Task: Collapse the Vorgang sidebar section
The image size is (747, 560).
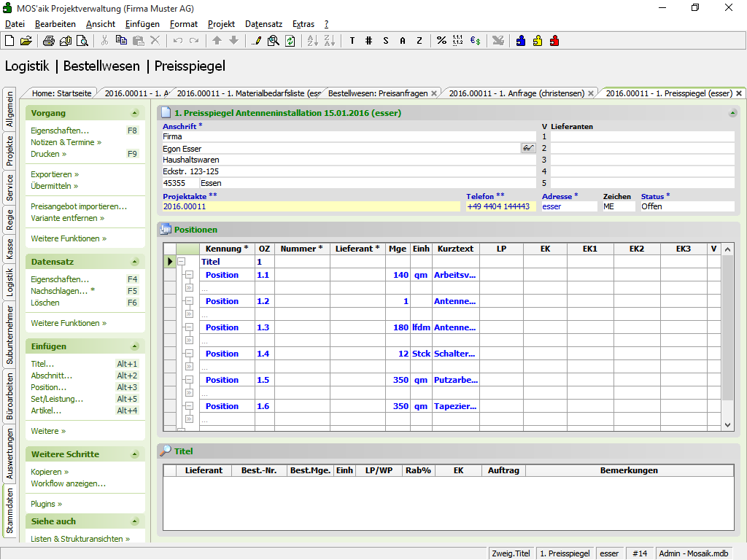Action: (x=134, y=113)
